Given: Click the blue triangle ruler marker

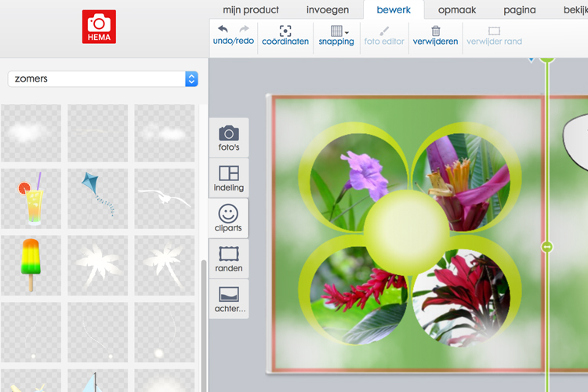Looking at the screenshot, I should coord(531,60).
